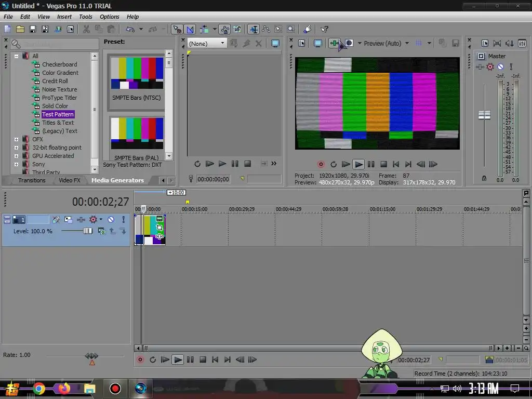Click the New project toolbar icon

(x=7, y=29)
